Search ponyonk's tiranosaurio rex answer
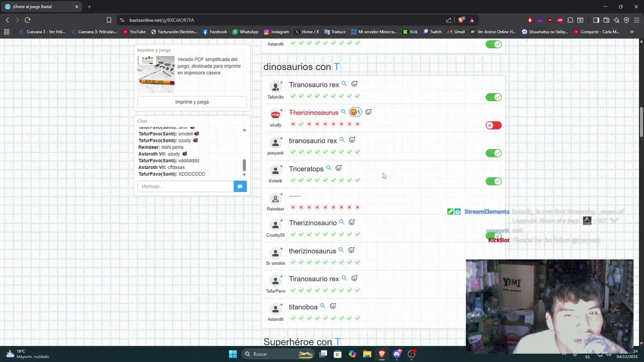 coord(342,140)
